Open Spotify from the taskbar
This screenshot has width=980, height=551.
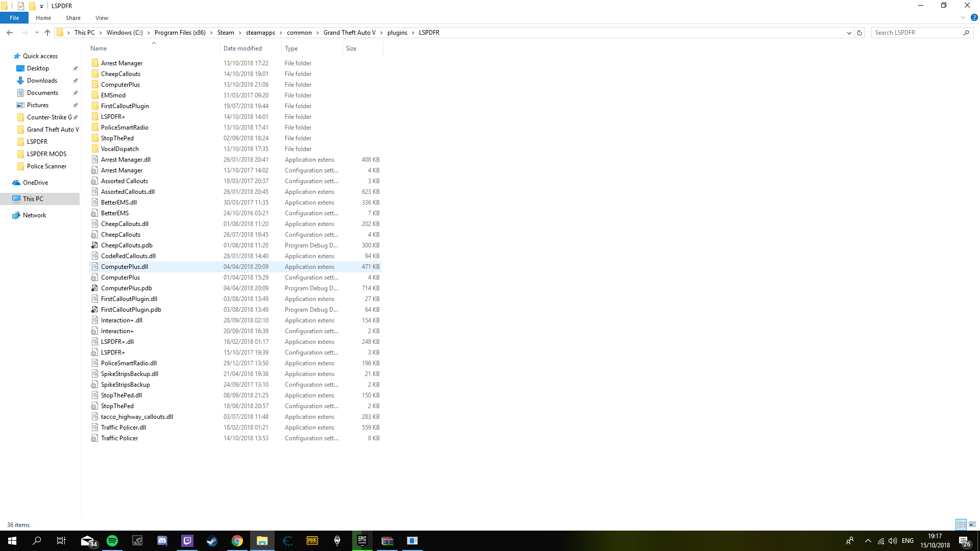coord(112,541)
